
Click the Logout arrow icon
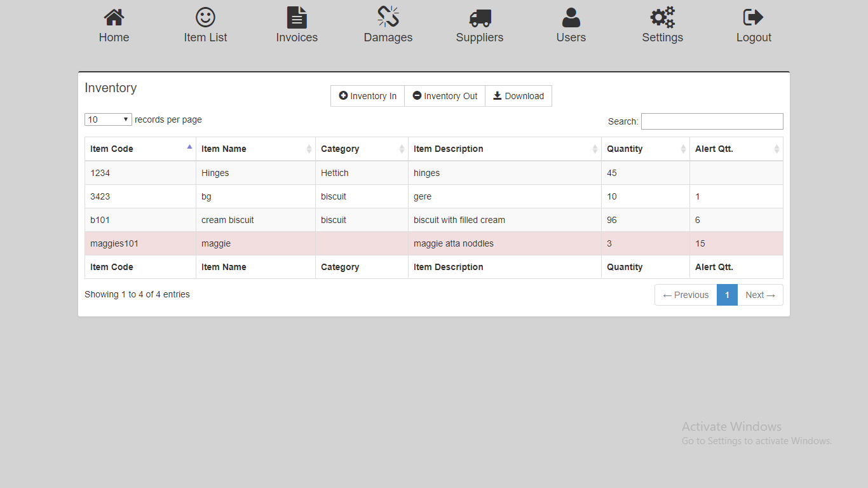[754, 18]
